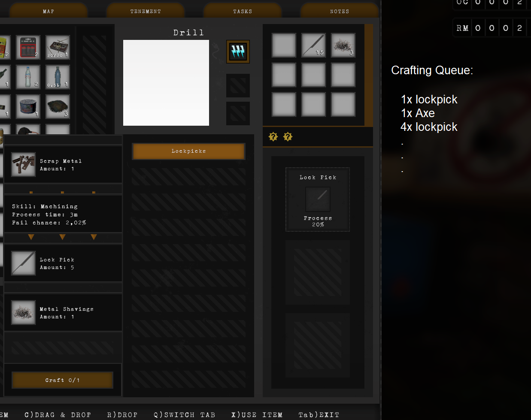531x420 pixels.
Task: Click the Lock Pick process slot in queue
Action: 318,199
